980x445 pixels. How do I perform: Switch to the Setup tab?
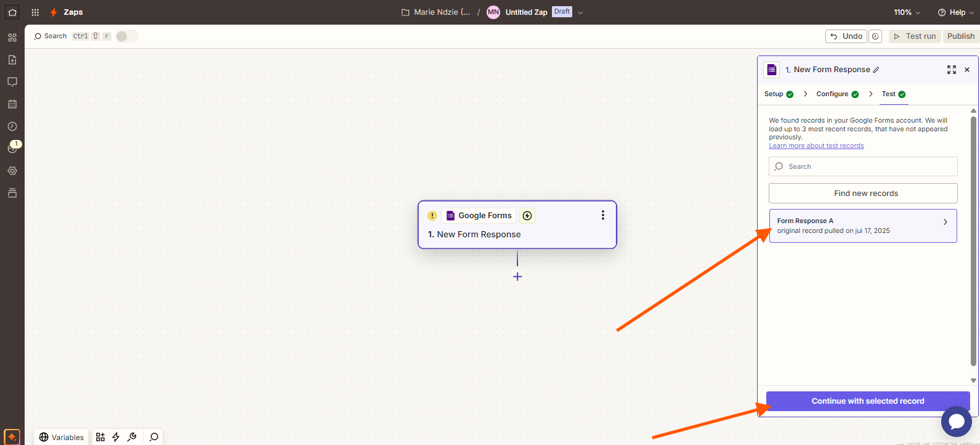779,94
